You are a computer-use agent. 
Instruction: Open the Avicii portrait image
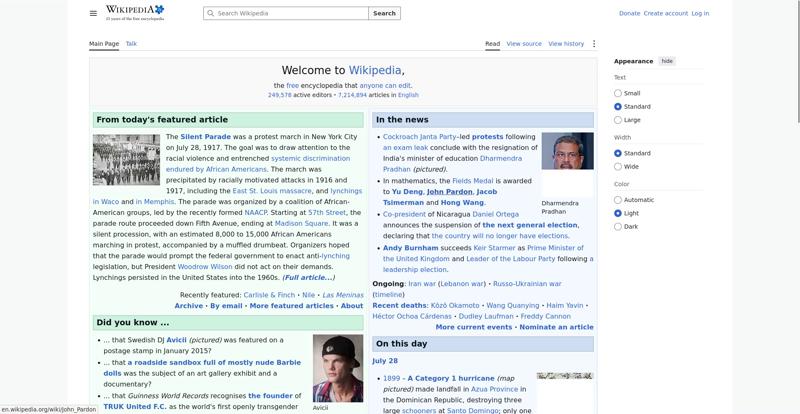(x=338, y=368)
